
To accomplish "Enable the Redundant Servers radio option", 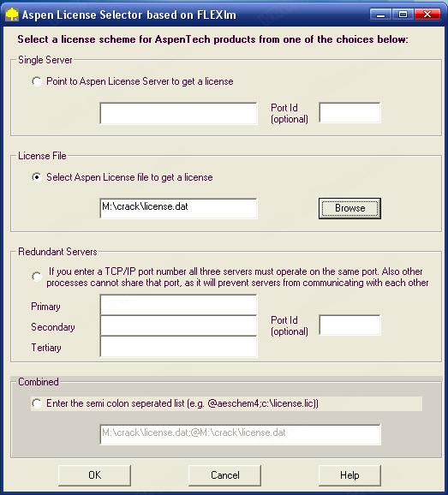I will [37, 277].
